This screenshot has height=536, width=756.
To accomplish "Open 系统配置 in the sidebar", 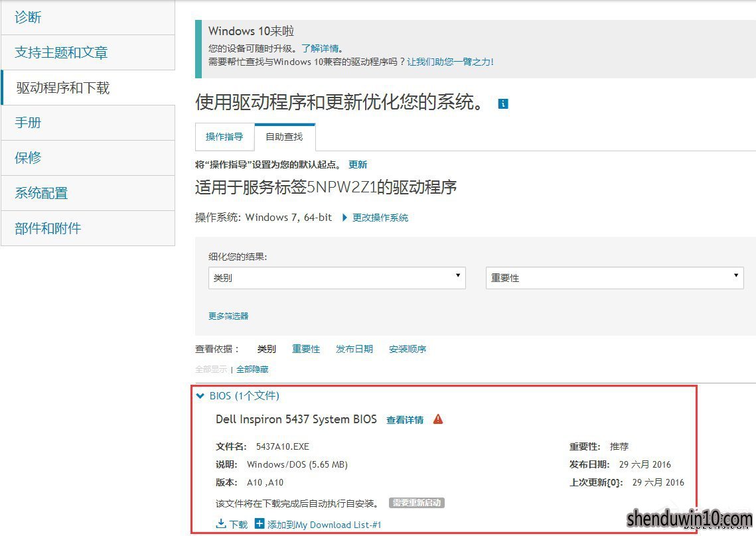I will [x=88, y=193].
